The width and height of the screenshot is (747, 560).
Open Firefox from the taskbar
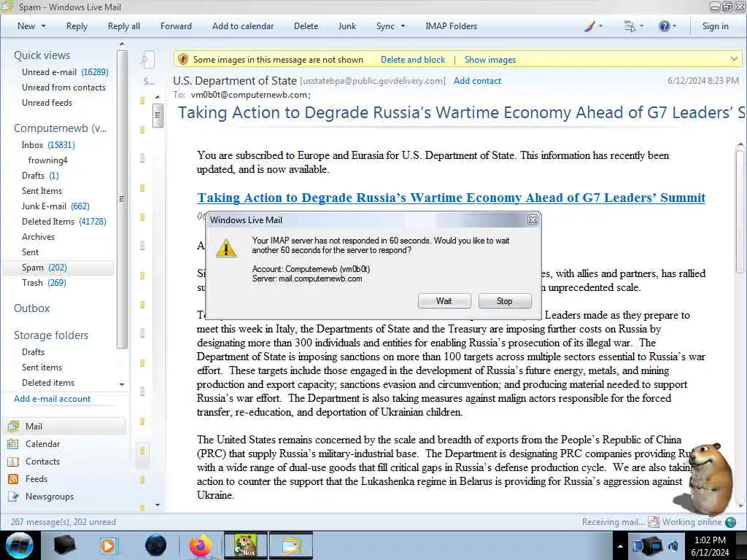click(200, 545)
